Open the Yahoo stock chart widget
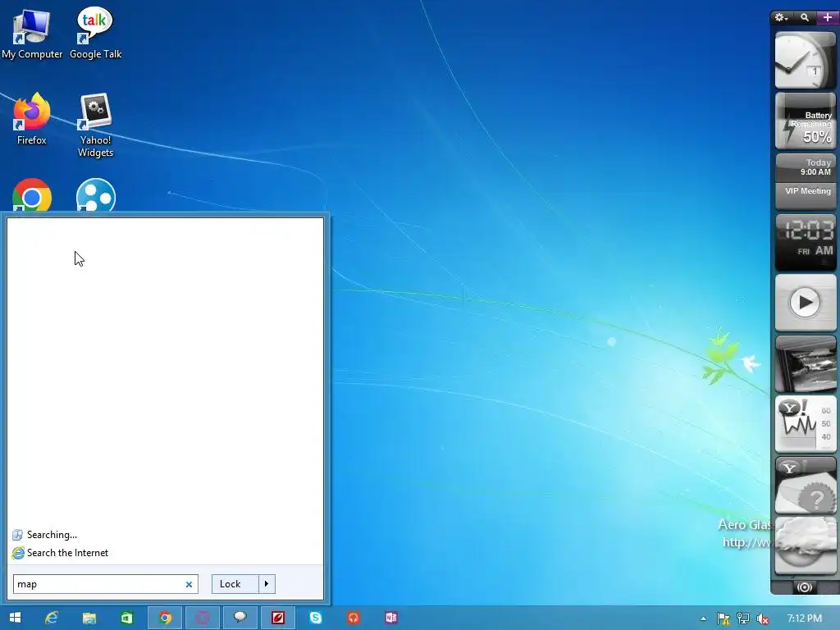The image size is (840, 630). click(x=806, y=424)
